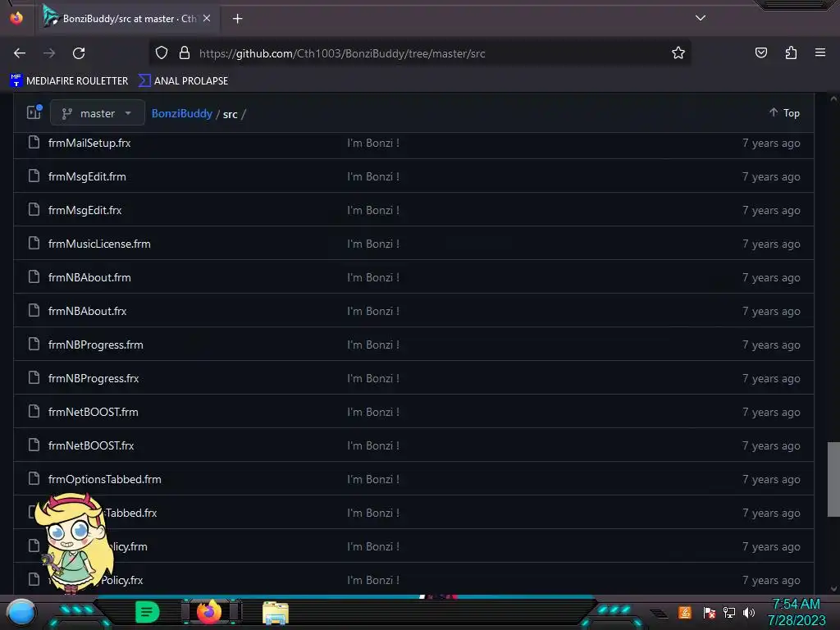Open the Firefox application menu
The width and height of the screenshot is (840, 630).
819,53
